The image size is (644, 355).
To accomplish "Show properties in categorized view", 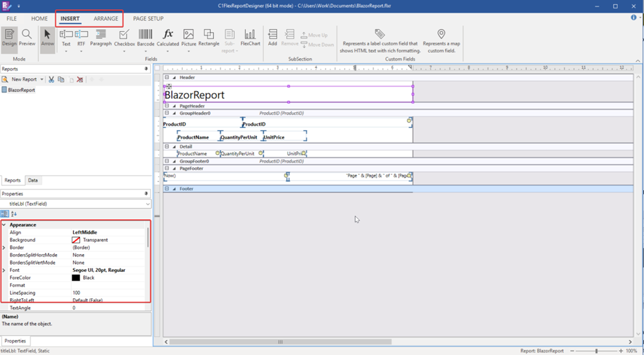I will (x=5, y=214).
